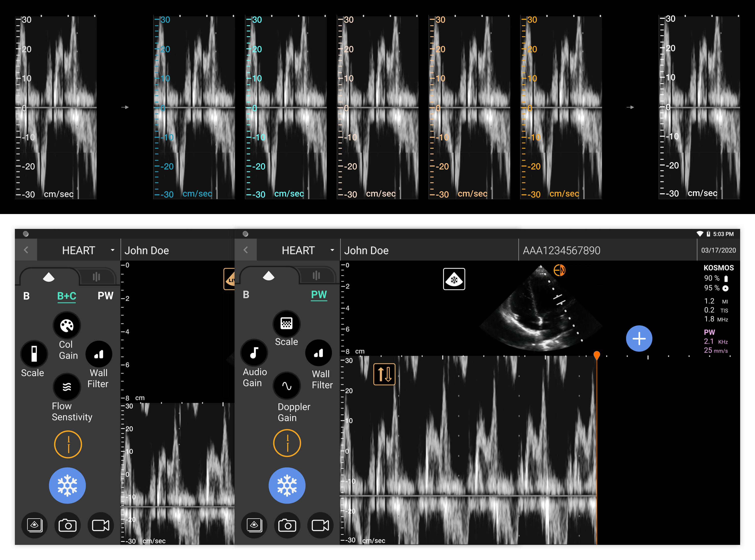
Task: Drag the orange vertical scale slider
Action: point(596,354)
